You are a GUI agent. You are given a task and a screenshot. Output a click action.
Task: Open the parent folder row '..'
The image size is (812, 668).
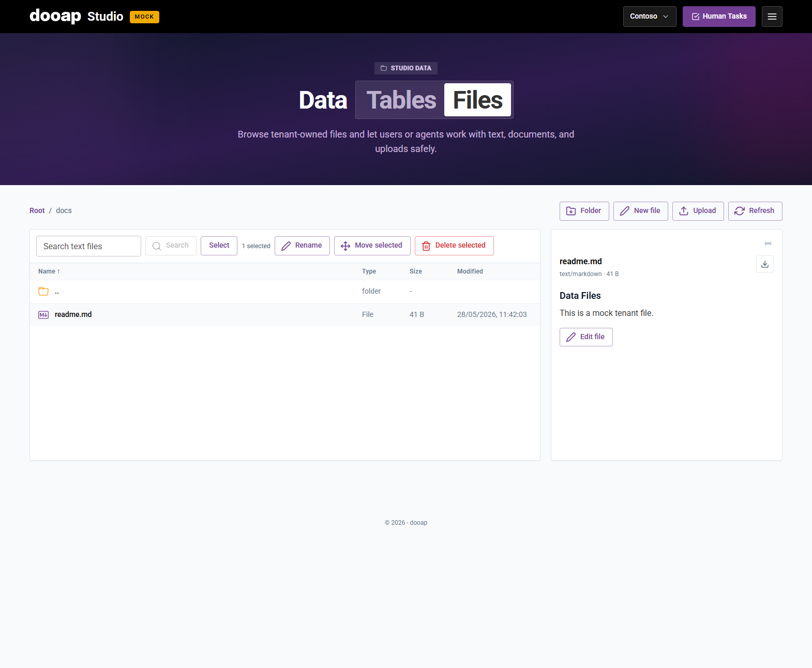point(285,292)
